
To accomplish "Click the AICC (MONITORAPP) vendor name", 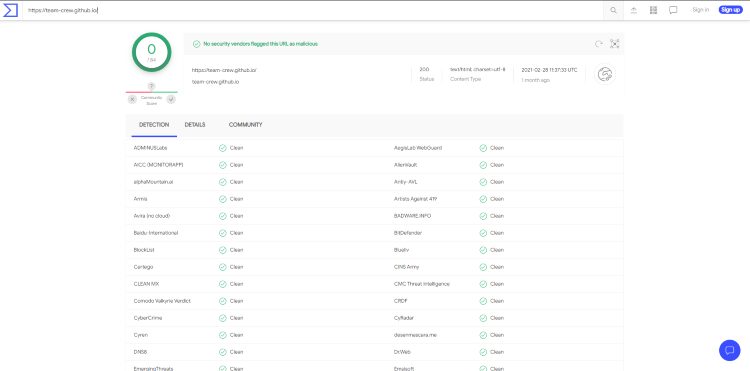I will 158,165.
